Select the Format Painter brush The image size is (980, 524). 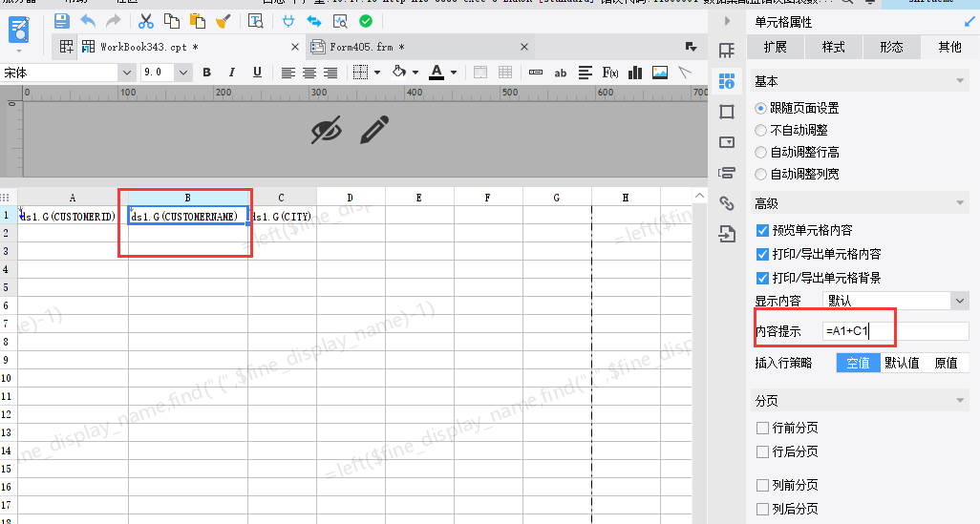tap(224, 21)
